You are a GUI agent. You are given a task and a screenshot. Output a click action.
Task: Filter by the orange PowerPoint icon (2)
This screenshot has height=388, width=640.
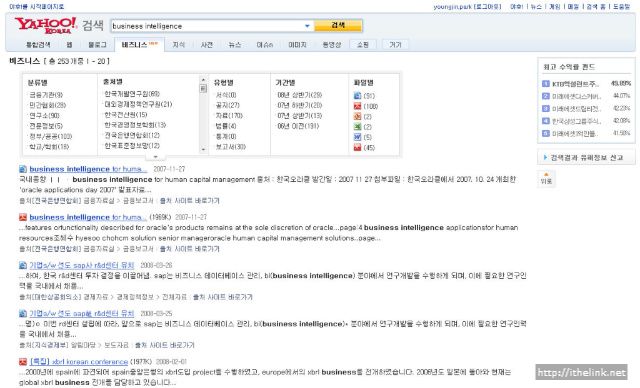[x=357, y=116]
